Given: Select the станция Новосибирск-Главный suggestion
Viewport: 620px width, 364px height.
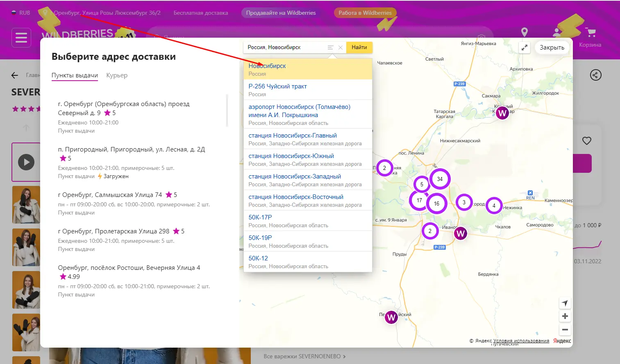Looking at the screenshot, I should click(308, 139).
